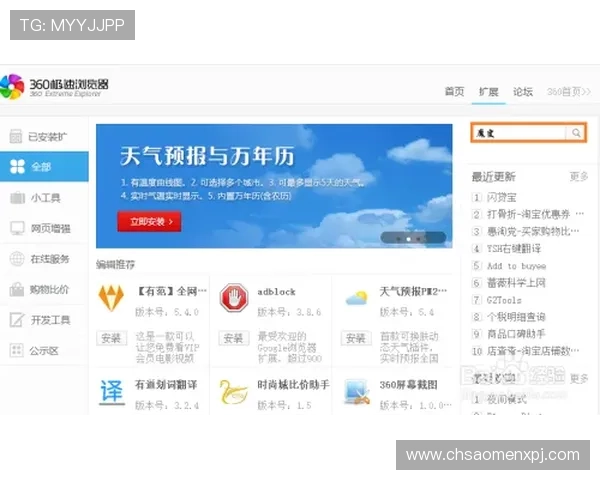Open the 360屏幕截图 extension title
The height and width of the screenshot is (480, 600).
pyautogui.click(x=409, y=385)
